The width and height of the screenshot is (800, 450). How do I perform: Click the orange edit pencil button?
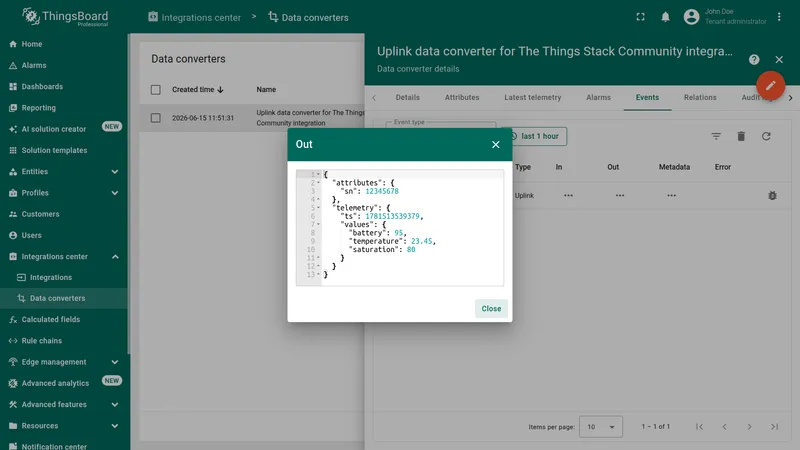click(x=770, y=85)
